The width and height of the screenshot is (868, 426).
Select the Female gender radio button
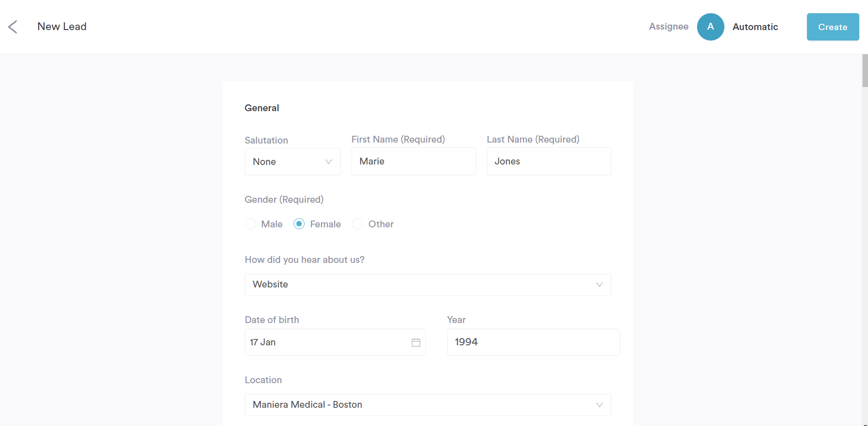(x=299, y=224)
